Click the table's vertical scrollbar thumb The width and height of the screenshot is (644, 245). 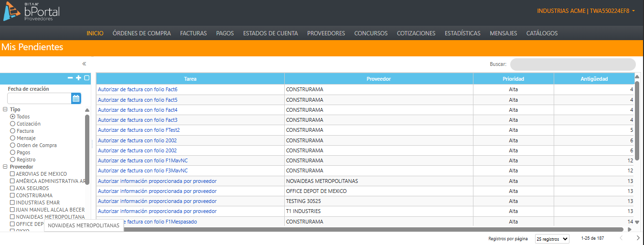(x=637, y=120)
